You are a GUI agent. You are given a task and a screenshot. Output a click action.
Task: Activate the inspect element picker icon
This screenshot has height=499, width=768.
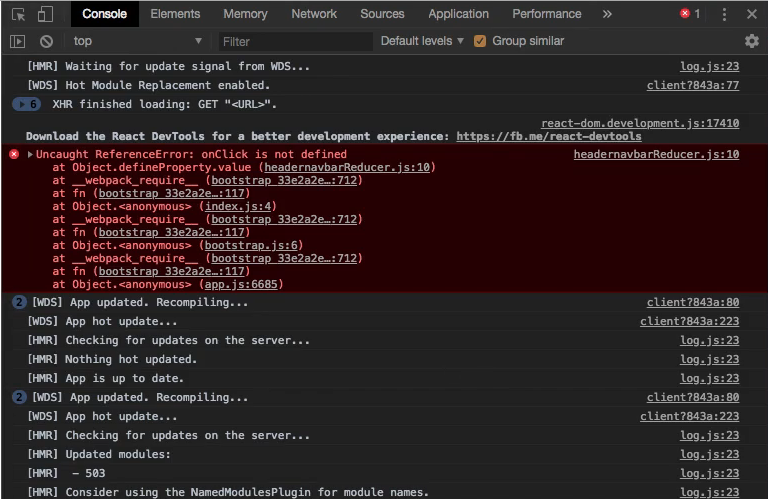click(x=19, y=14)
